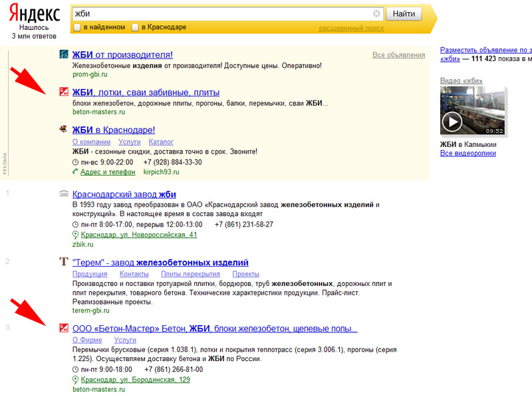Click beton-masters.ru URL under third result
Image resolution: width=532 pixels, height=399 pixels.
[x=98, y=389]
